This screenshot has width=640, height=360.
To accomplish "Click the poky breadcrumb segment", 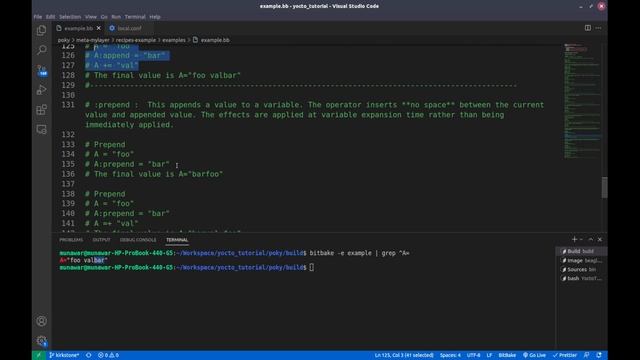I will click(64, 40).
